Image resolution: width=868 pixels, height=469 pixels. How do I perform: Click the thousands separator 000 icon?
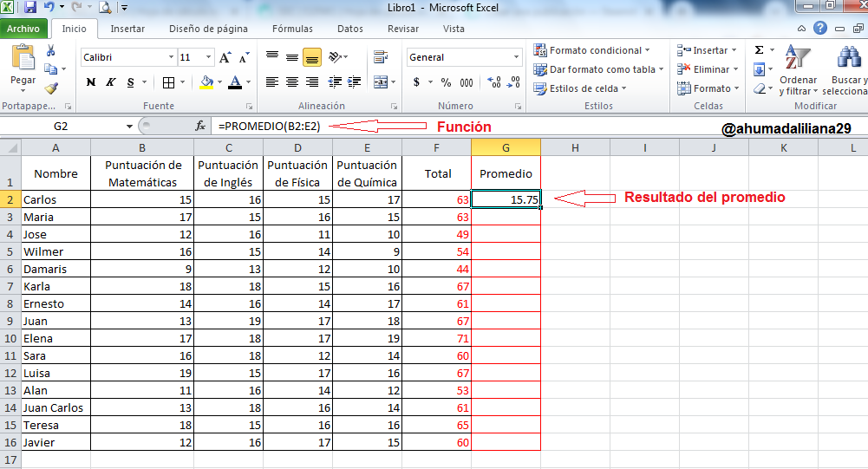[467, 82]
